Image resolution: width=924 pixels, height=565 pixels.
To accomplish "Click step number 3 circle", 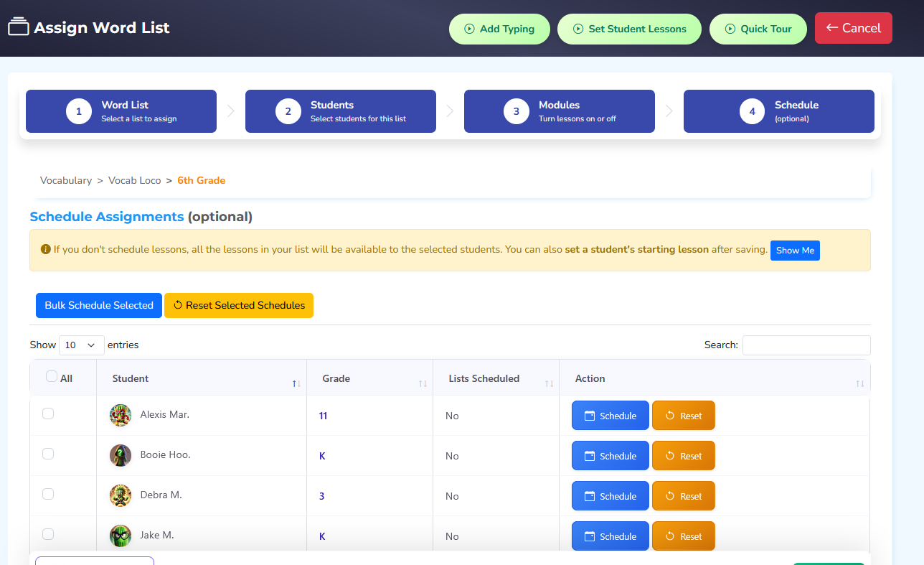I will pos(516,111).
